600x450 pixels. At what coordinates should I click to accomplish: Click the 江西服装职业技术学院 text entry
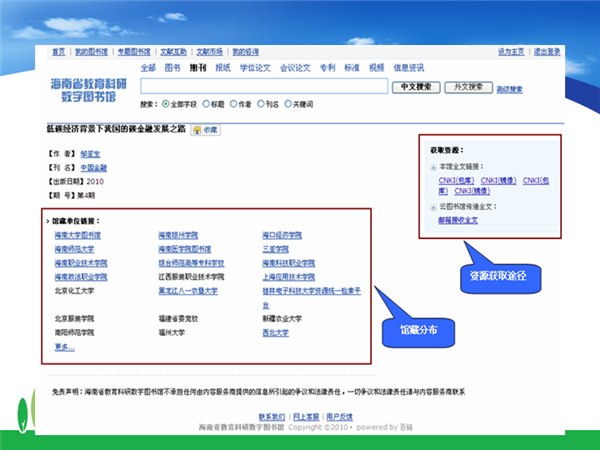tap(191, 277)
